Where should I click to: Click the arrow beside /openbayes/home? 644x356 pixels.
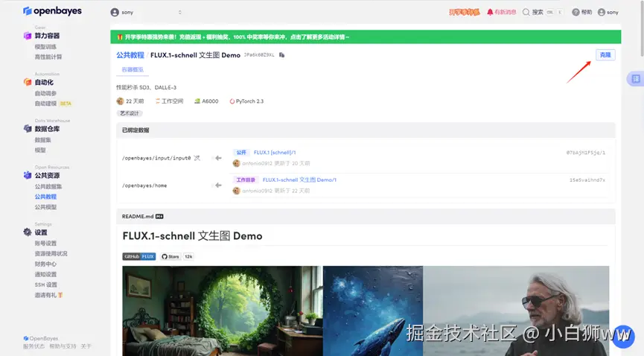218,185
